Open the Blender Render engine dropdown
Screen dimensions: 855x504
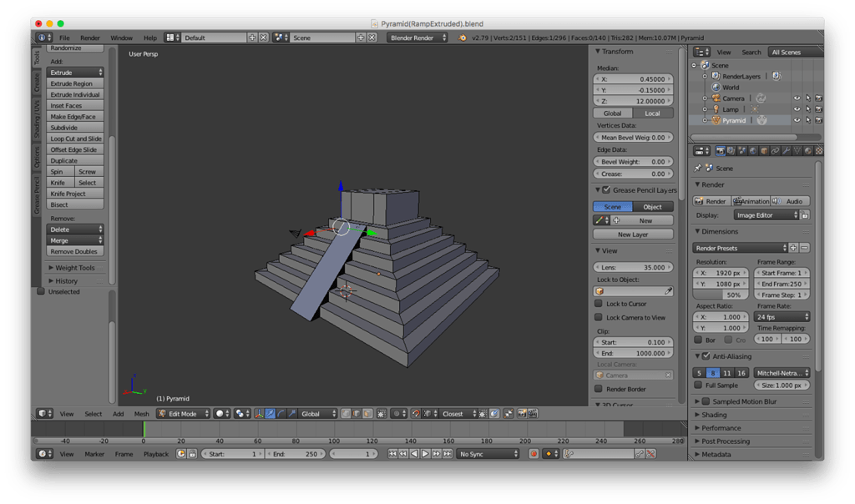[417, 38]
